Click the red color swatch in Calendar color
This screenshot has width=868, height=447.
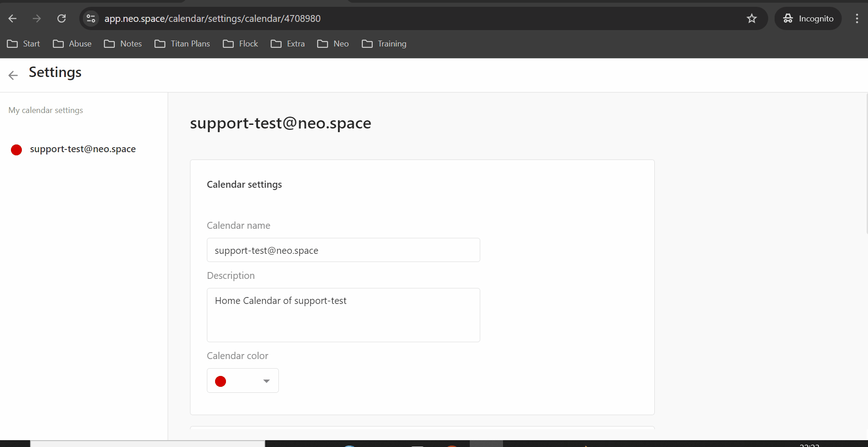point(221,381)
